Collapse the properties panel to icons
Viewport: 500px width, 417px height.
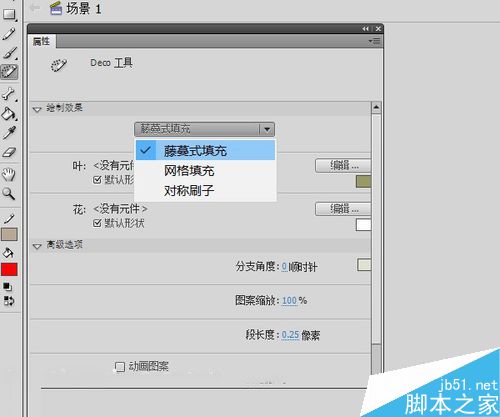click(366, 29)
